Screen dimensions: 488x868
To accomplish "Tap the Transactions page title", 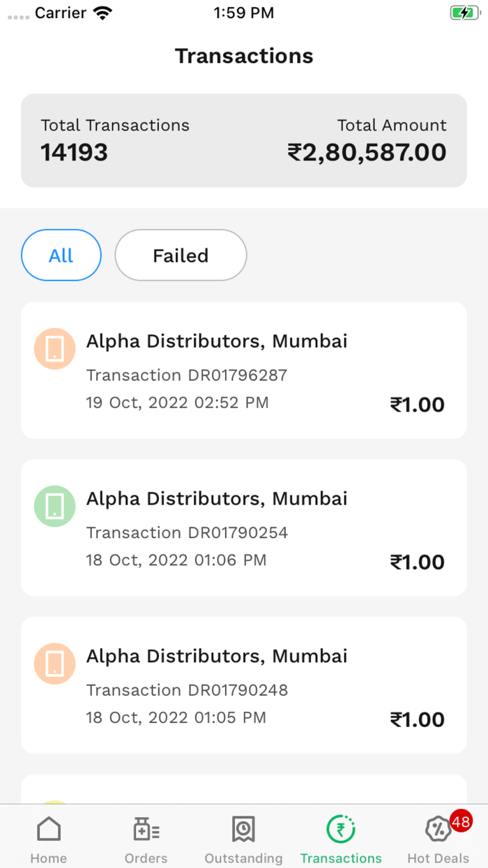I will tap(244, 56).
